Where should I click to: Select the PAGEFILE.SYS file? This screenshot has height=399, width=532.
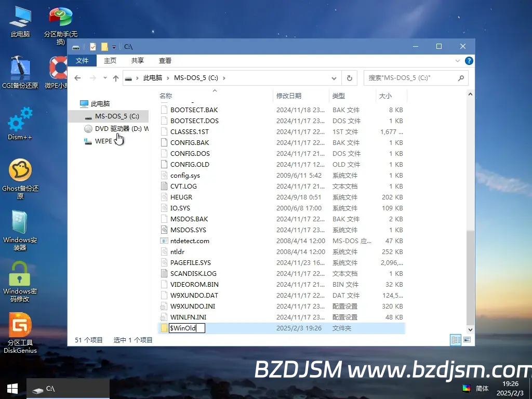click(190, 262)
